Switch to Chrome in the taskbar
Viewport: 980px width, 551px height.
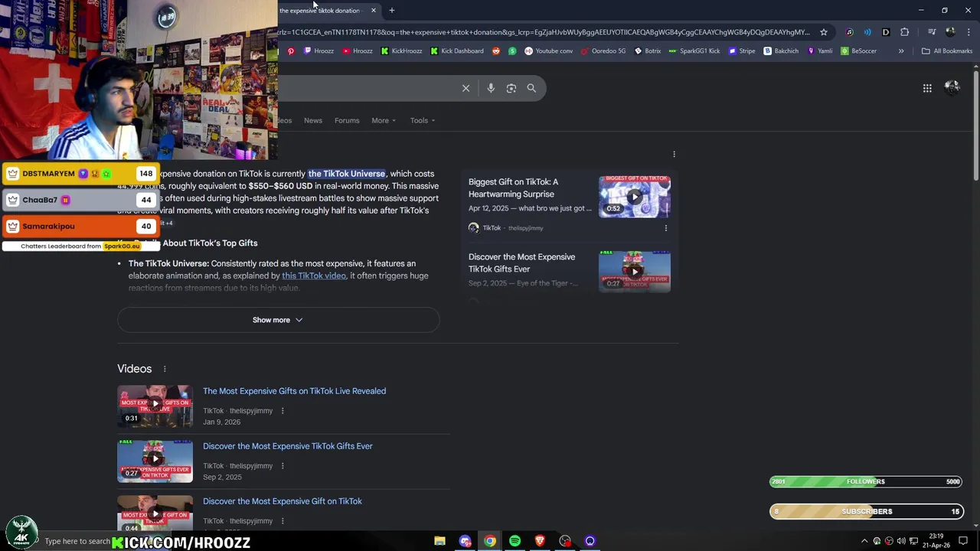490,541
